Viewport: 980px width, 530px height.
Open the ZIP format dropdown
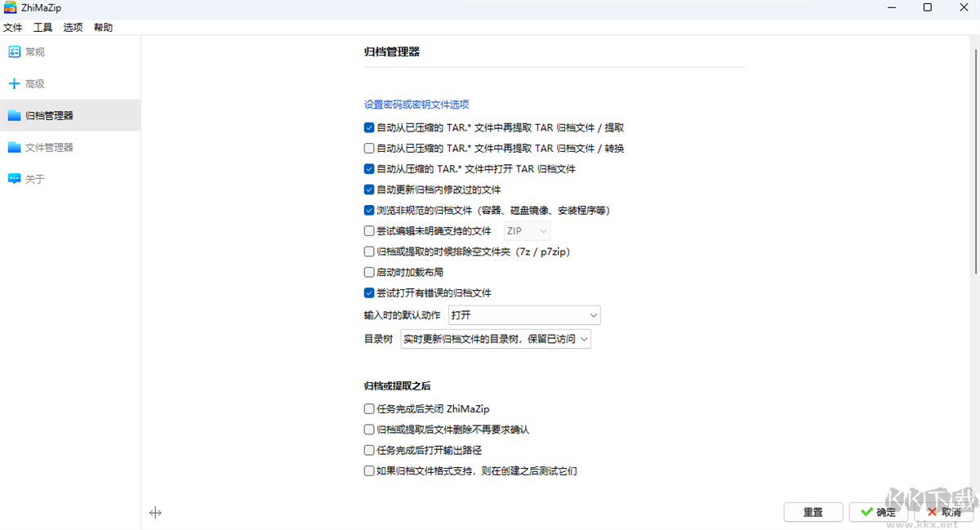pos(527,231)
